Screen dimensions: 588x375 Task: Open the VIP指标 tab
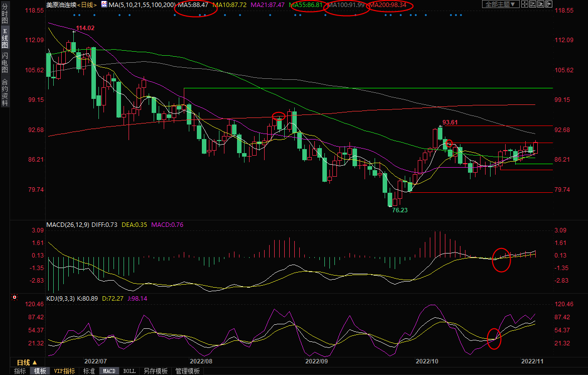[x=64, y=371]
